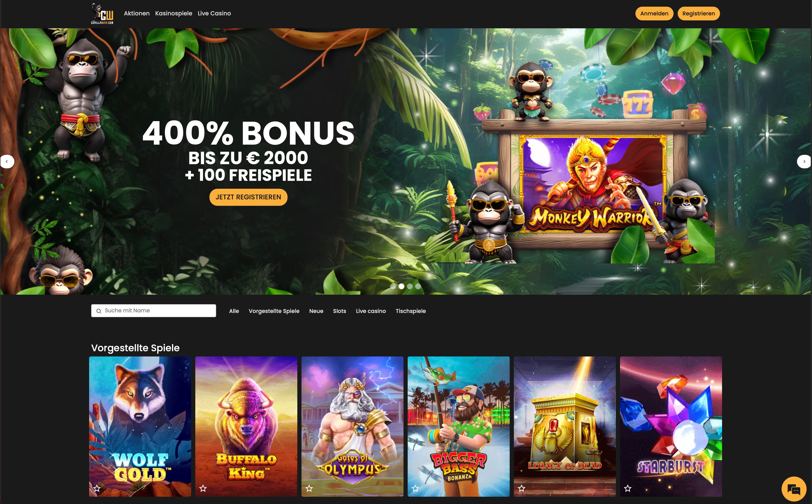The width and height of the screenshot is (812, 504).
Task: Star the Legacy of Dead game
Action: click(522, 488)
